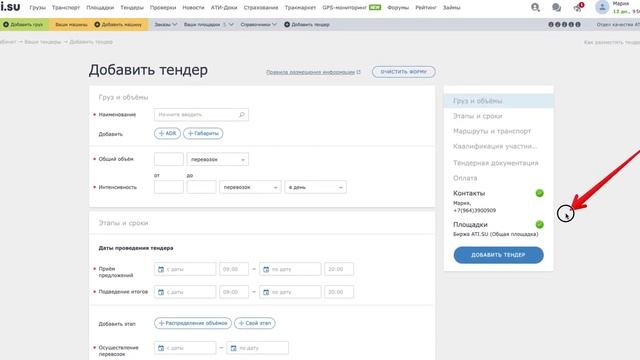Open the notifications icon with the red badge
Image resolution: width=640 pixels, height=360 pixels.
coord(578,7)
